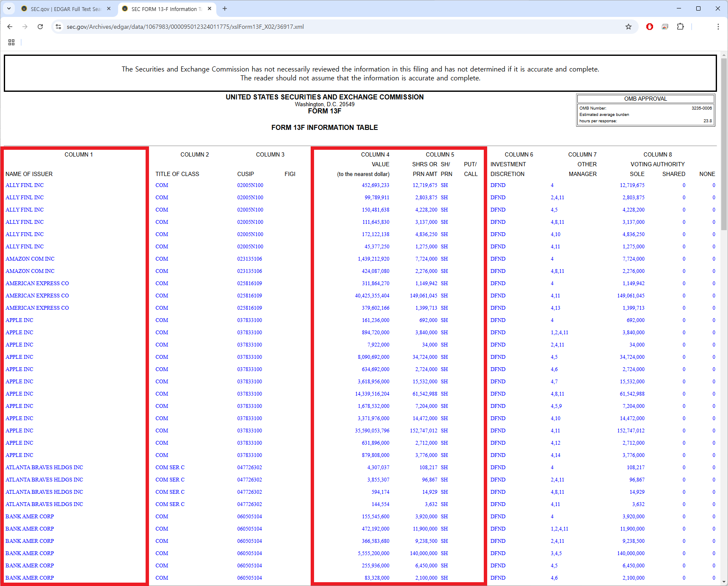Click the value 14,339,516,204 in Apple rows
Viewport: 728px width, 586px height.
pyautogui.click(x=372, y=394)
